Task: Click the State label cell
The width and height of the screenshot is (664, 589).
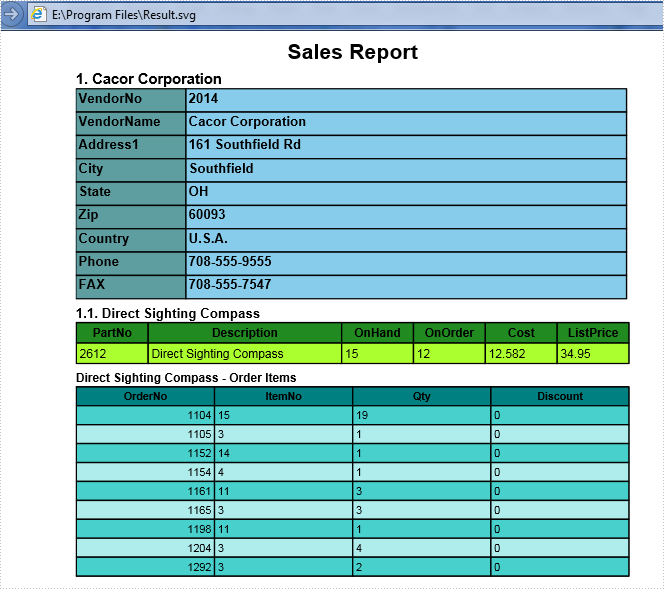Action: tap(131, 193)
